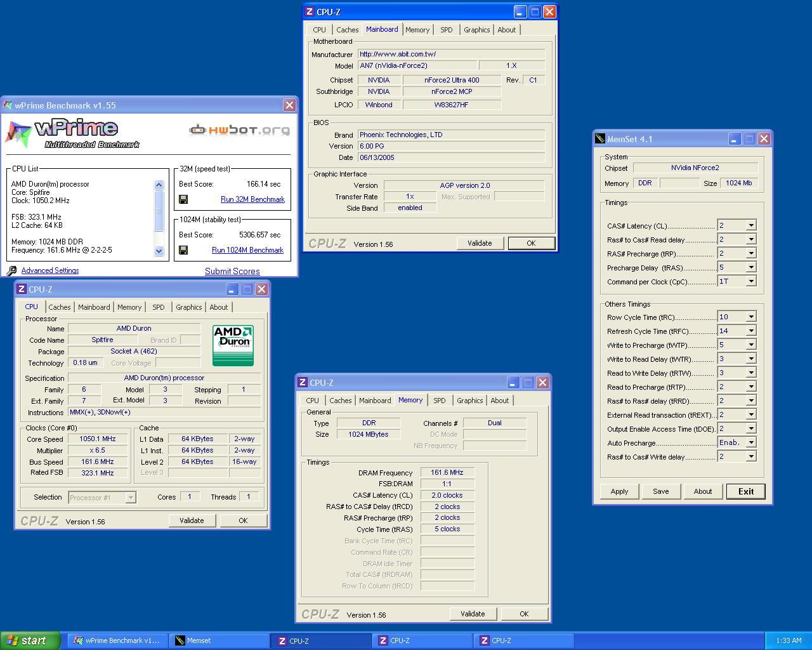The height and width of the screenshot is (650, 812).
Task: Click Apply button in MemSet
Action: click(619, 491)
